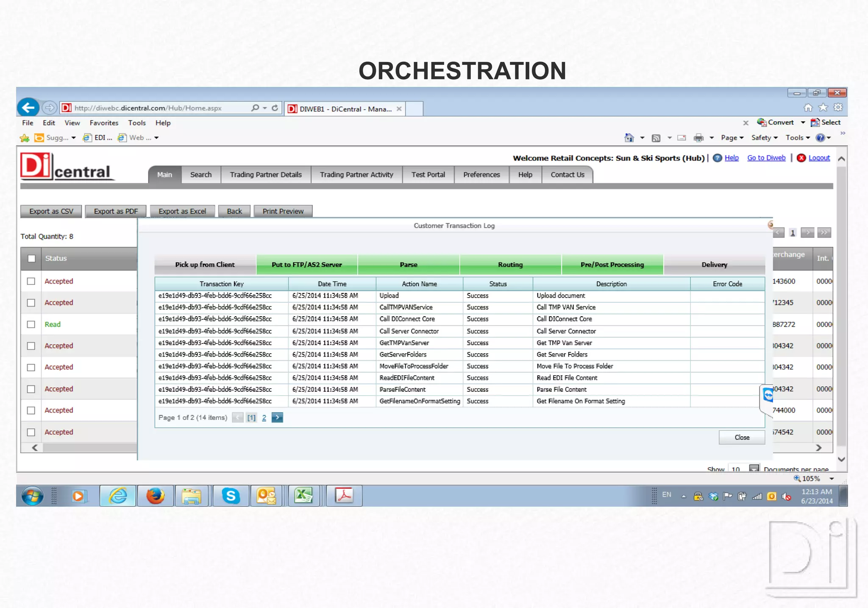Open Skype from the taskbar
Viewport: 868px width, 608px height.
(231, 496)
